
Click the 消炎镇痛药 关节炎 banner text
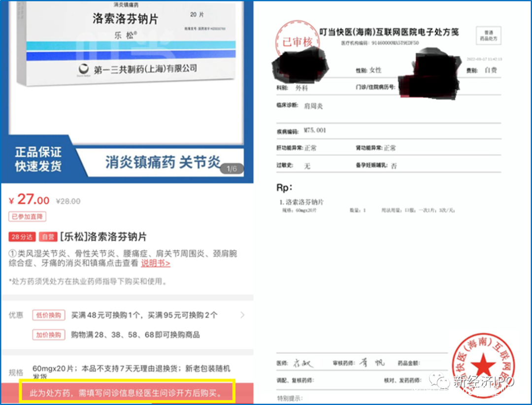(x=163, y=162)
